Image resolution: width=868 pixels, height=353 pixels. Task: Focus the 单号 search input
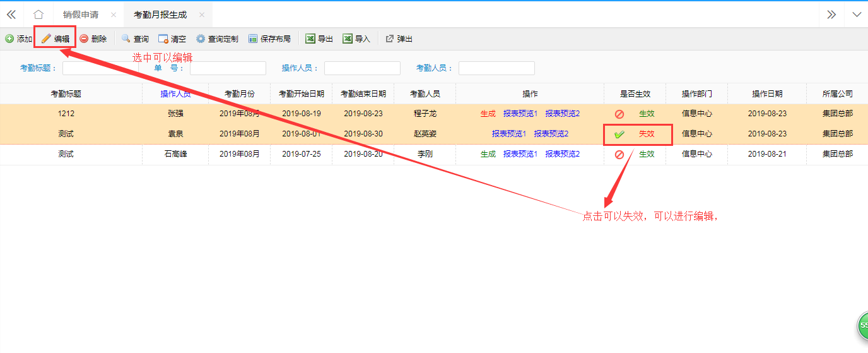[228, 68]
